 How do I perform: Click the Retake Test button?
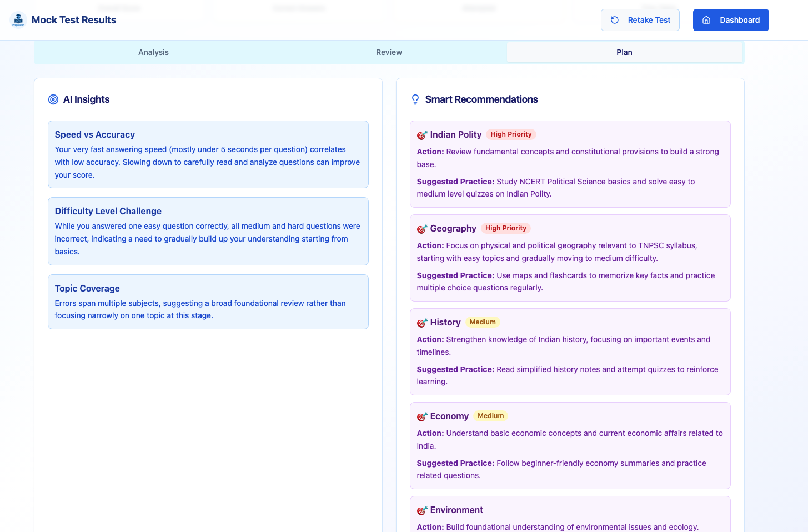[x=640, y=20]
